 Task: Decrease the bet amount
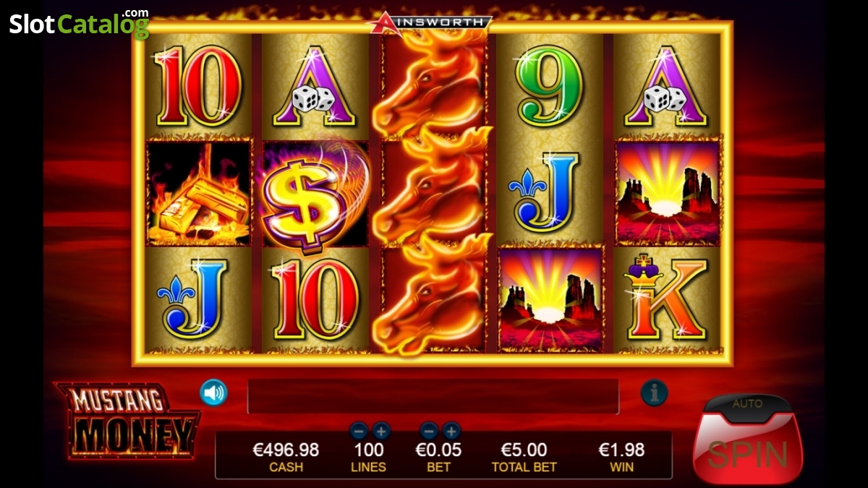[428, 431]
